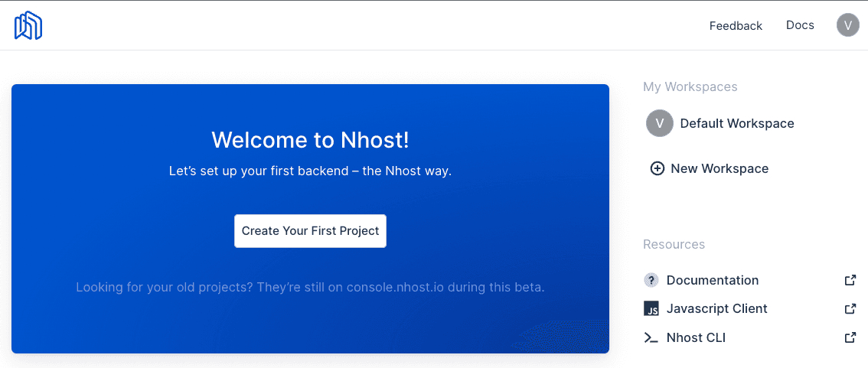Click the external link icon beside Javascript Client
868x368 pixels.
tap(850, 309)
